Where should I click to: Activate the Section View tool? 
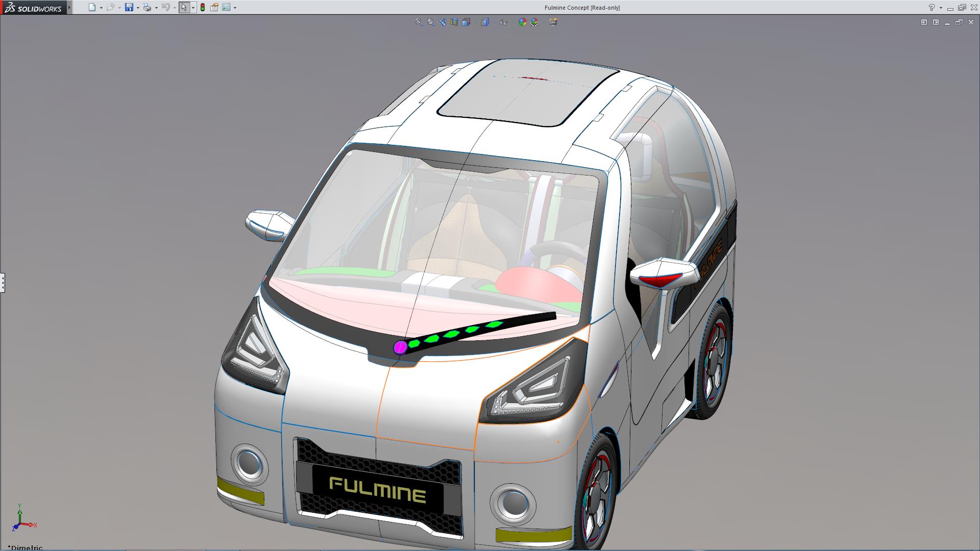click(x=454, y=22)
